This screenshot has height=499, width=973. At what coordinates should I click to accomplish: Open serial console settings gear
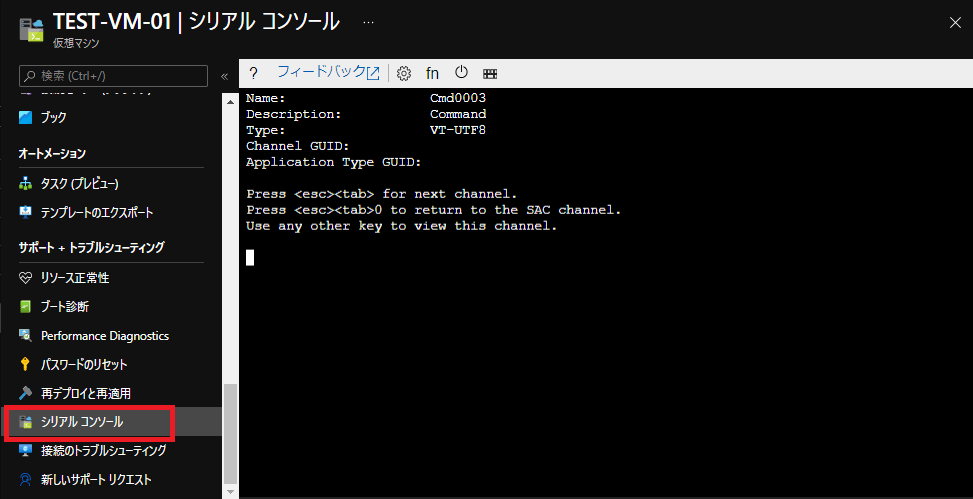pos(404,73)
